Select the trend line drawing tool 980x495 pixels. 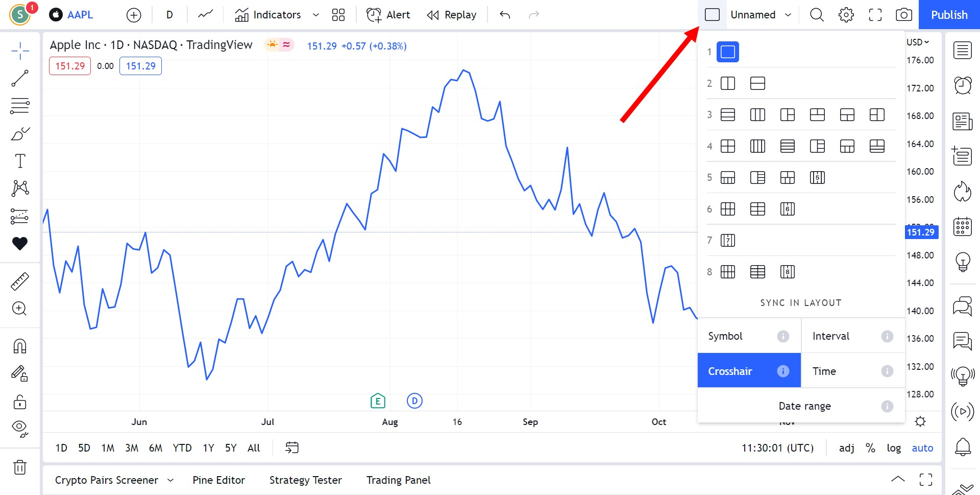pos(19,78)
